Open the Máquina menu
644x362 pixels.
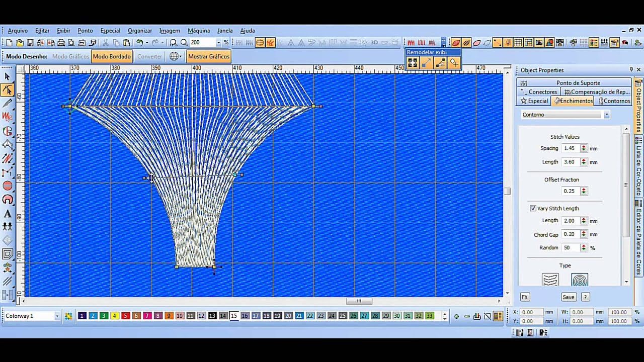(199, 31)
